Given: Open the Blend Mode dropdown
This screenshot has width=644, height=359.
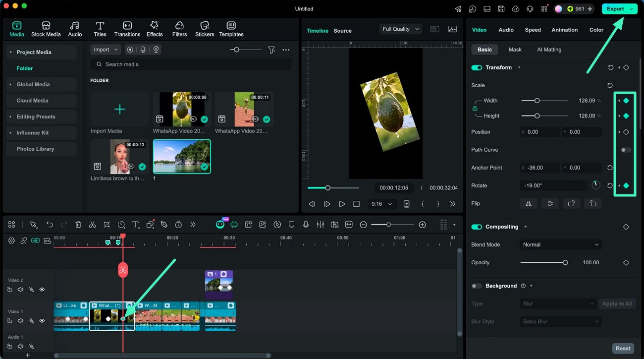Looking at the screenshot, I should pos(561,244).
